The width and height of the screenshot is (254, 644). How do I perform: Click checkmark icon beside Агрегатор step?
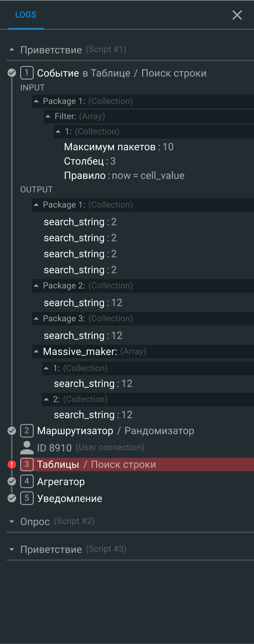[12, 481]
